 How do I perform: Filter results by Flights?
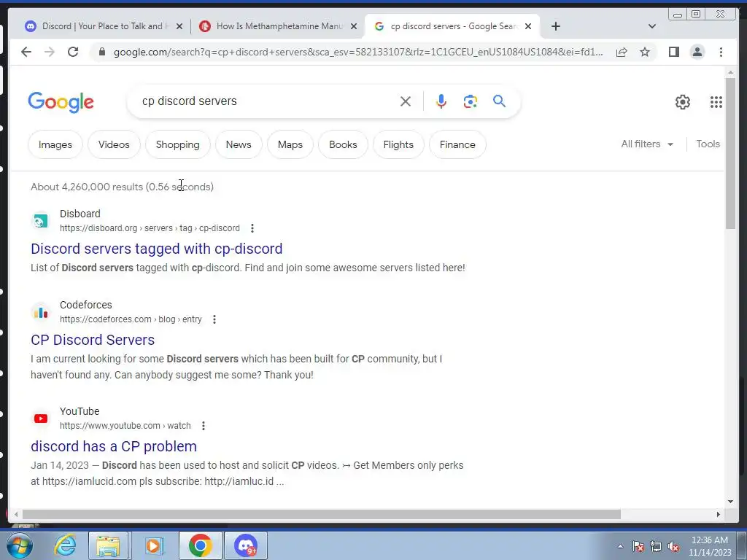pos(398,144)
